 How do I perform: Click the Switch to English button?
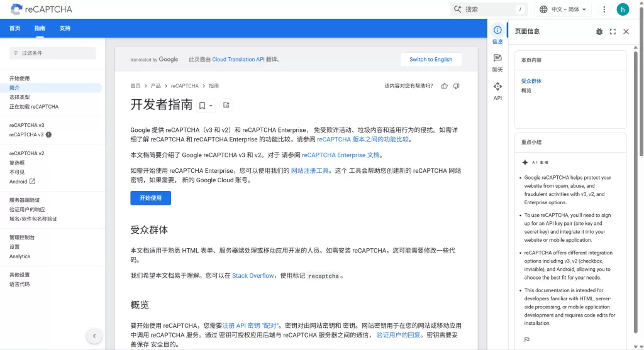[x=431, y=60]
